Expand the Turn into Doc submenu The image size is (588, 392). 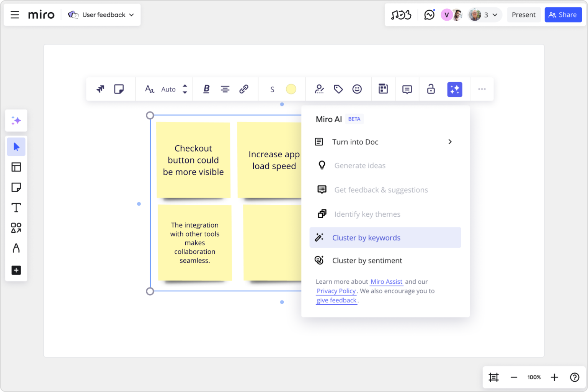[385, 142]
